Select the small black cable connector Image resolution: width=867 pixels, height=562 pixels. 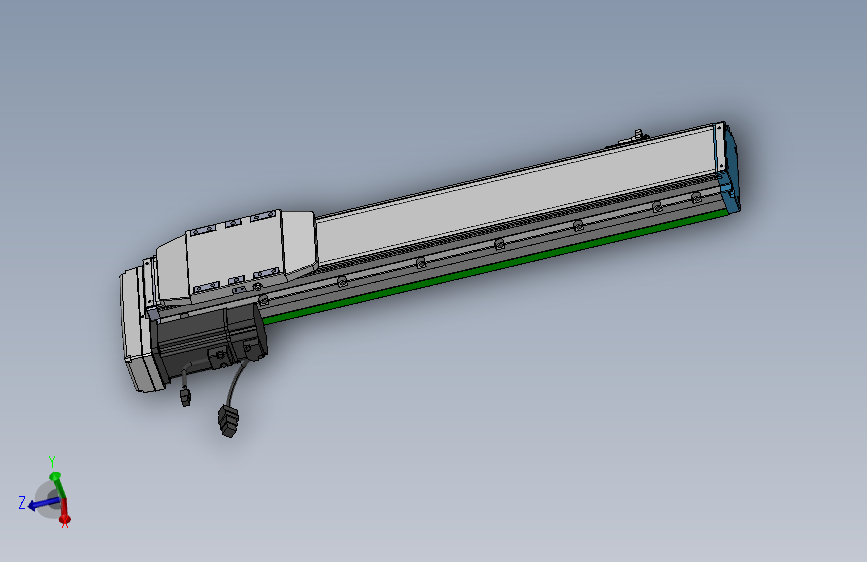coord(185,397)
